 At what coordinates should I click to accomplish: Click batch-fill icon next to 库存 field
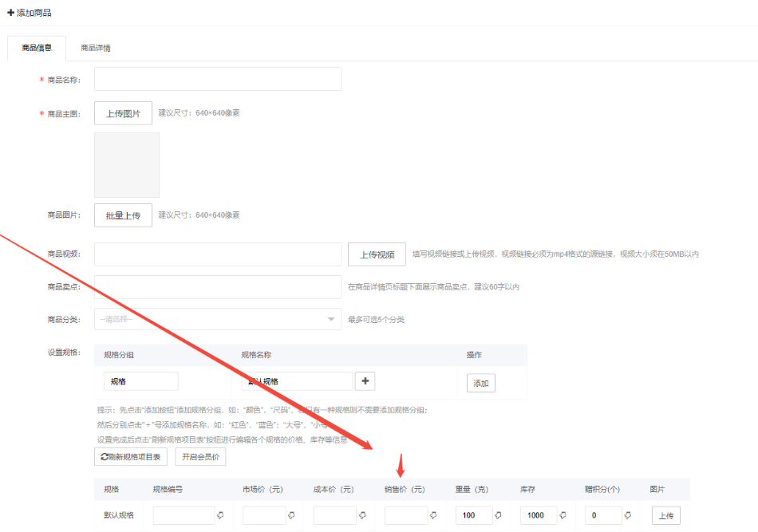click(x=563, y=515)
